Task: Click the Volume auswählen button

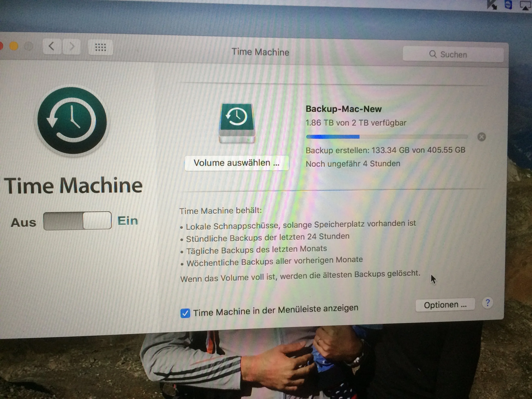Action: pos(237,163)
